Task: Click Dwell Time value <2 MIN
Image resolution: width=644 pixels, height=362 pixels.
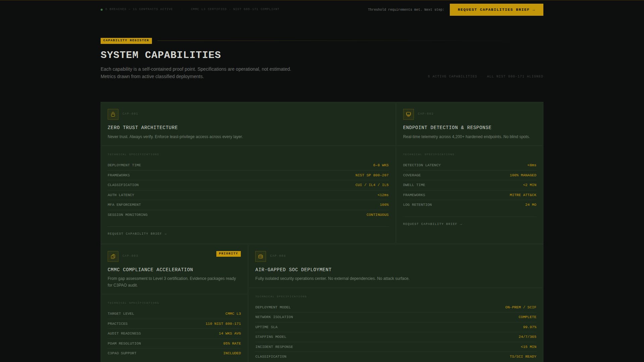Action: click(x=530, y=185)
